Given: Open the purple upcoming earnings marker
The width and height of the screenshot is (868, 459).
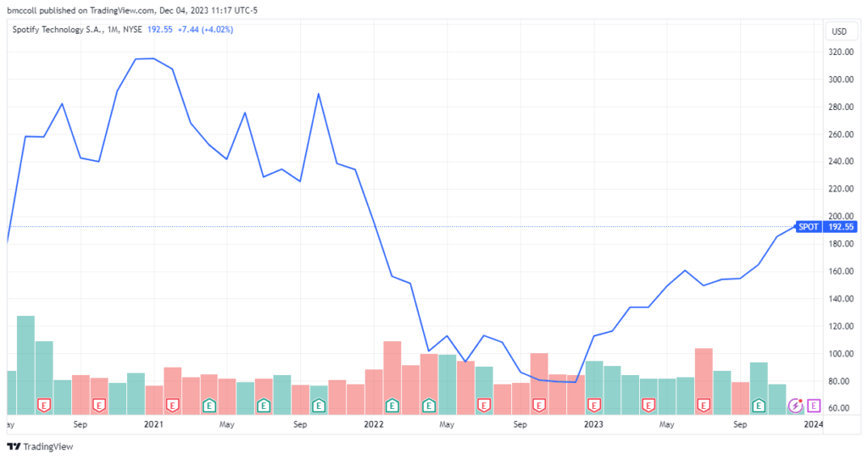Looking at the screenshot, I should pos(813,406).
